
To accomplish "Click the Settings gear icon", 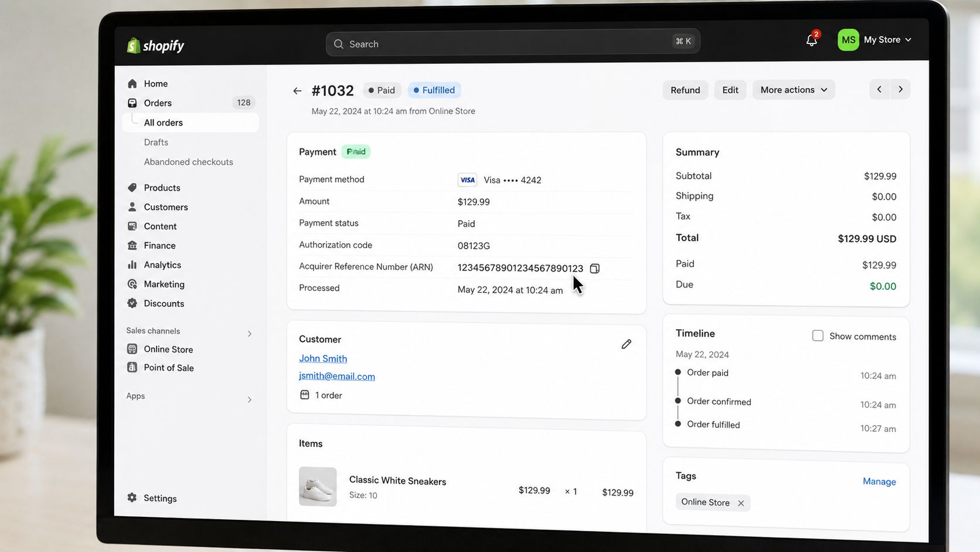I will pos(132,497).
